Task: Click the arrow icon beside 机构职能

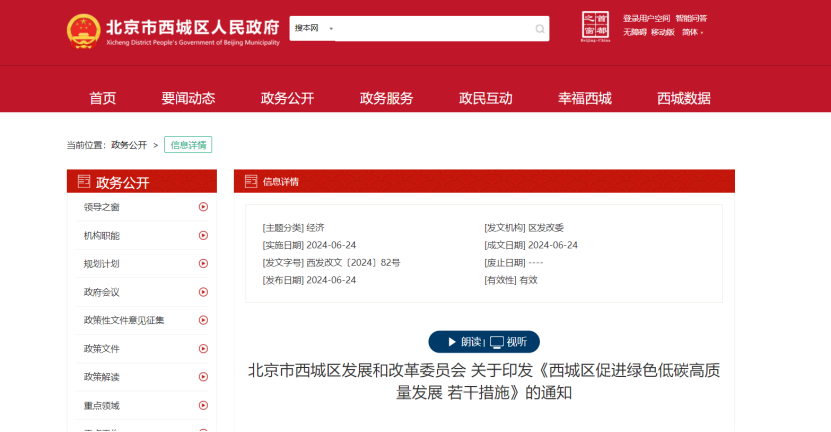Action: [x=203, y=235]
